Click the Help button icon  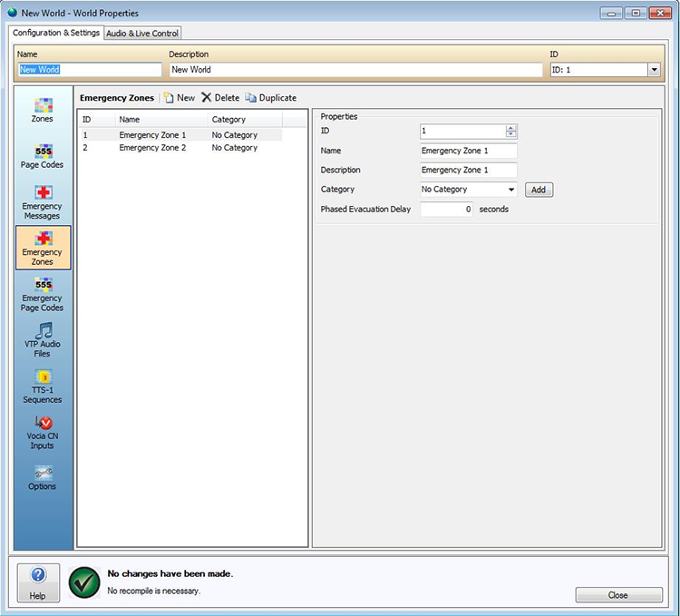pyautogui.click(x=38, y=582)
